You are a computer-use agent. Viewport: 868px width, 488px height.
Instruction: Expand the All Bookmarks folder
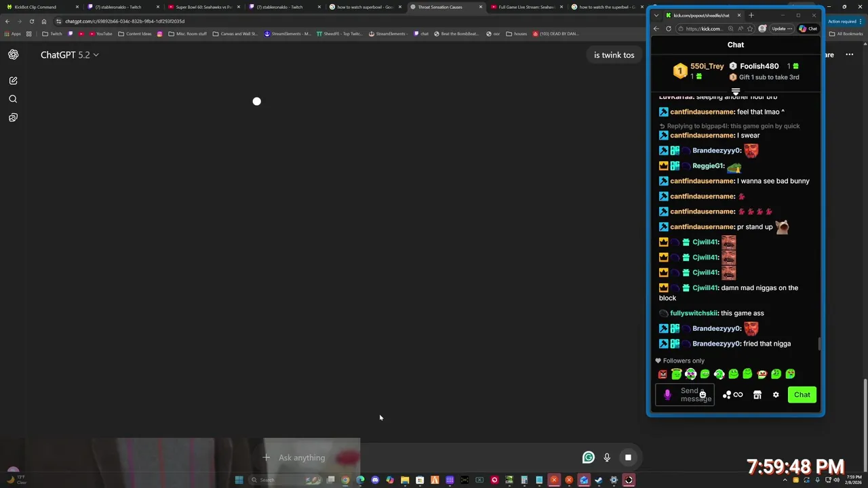[846, 33]
